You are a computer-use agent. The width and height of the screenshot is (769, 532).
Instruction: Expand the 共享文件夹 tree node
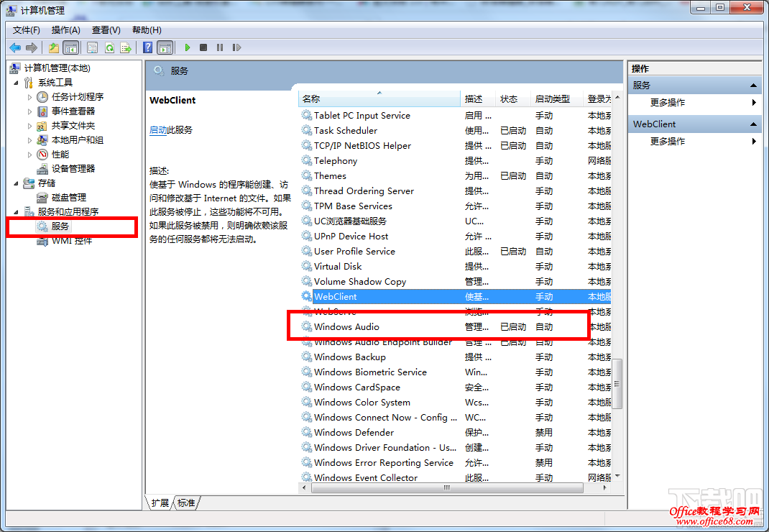click(30, 126)
